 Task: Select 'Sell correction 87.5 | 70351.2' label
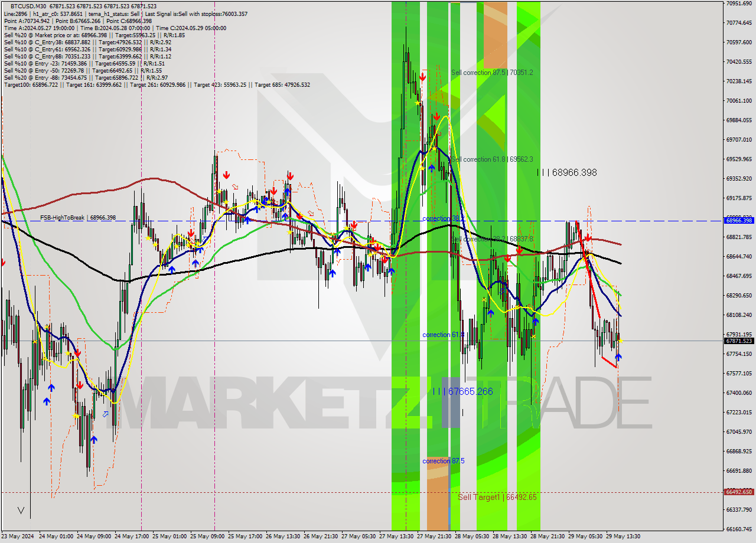(x=492, y=73)
